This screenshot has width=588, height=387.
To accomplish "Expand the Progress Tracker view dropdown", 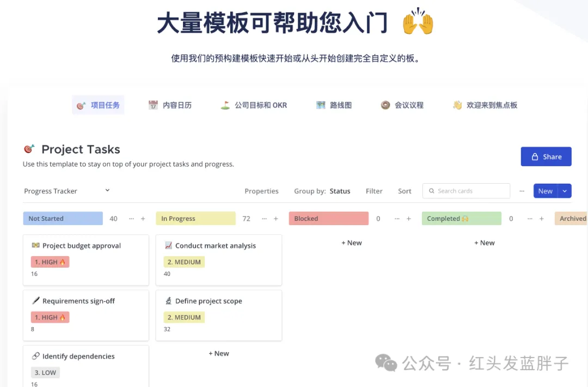I will [x=107, y=190].
